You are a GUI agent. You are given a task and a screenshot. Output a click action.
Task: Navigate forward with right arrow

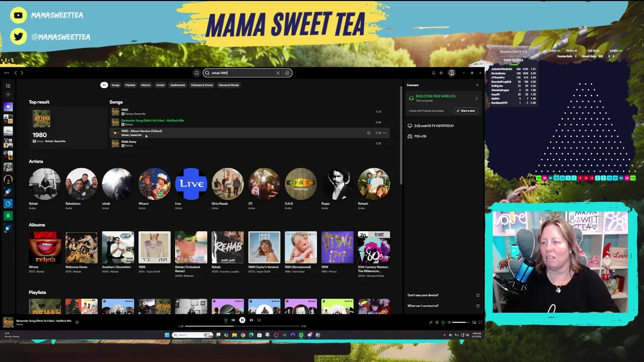click(x=22, y=73)
